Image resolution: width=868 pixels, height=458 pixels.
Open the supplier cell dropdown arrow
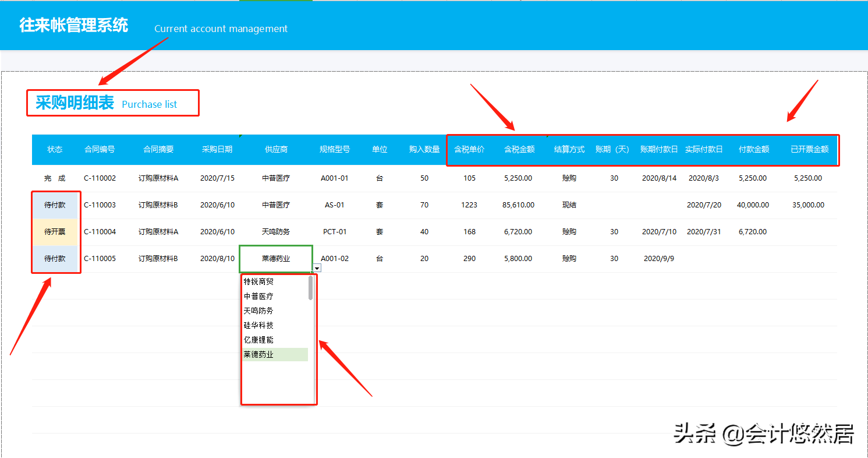tap(317, 268)
